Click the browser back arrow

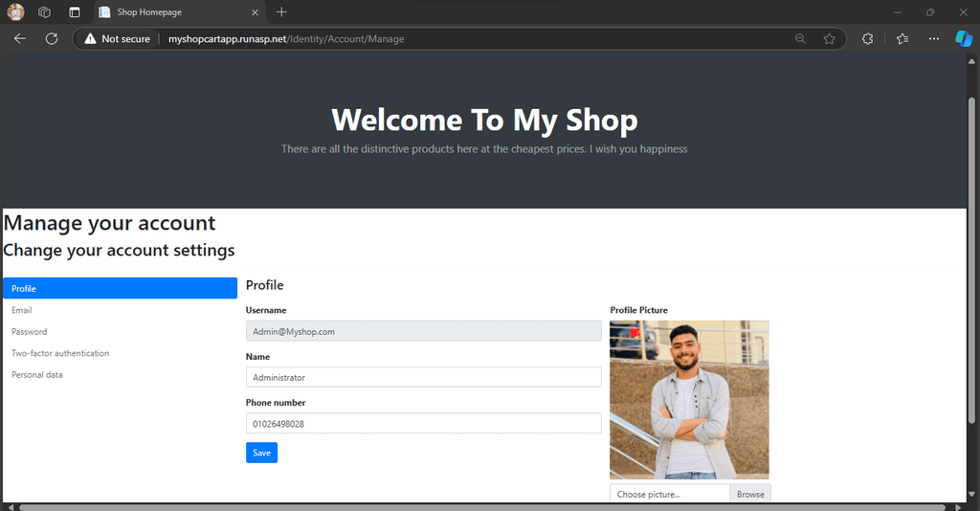(x=20, y=38)
